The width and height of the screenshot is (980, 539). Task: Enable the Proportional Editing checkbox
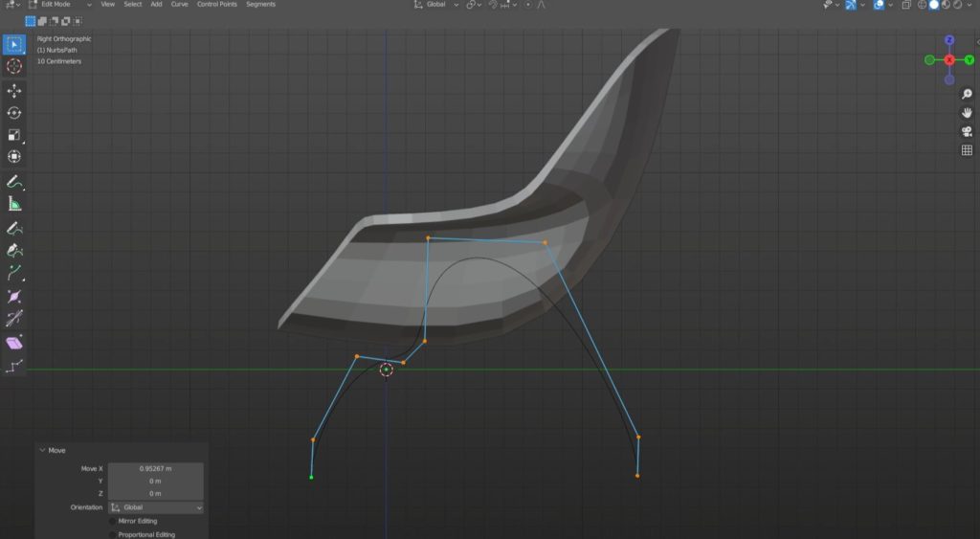113,534
